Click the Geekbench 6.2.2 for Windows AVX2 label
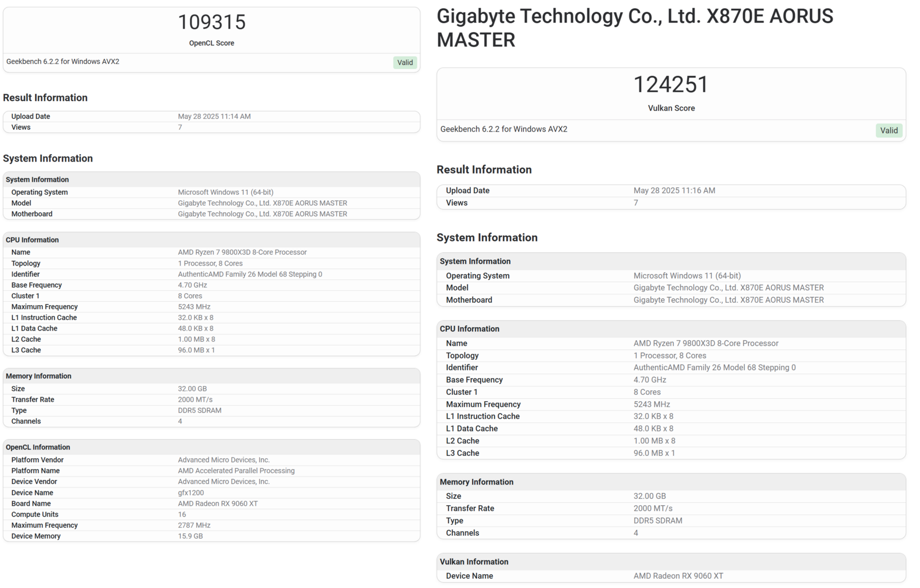The image size is (920, 588). coord(63,62)
